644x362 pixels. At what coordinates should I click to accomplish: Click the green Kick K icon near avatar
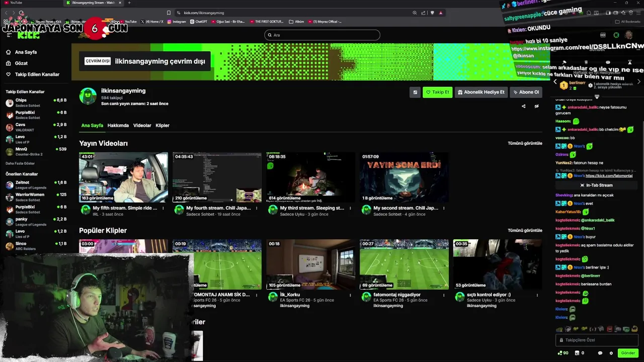click(x=616, y=35)
